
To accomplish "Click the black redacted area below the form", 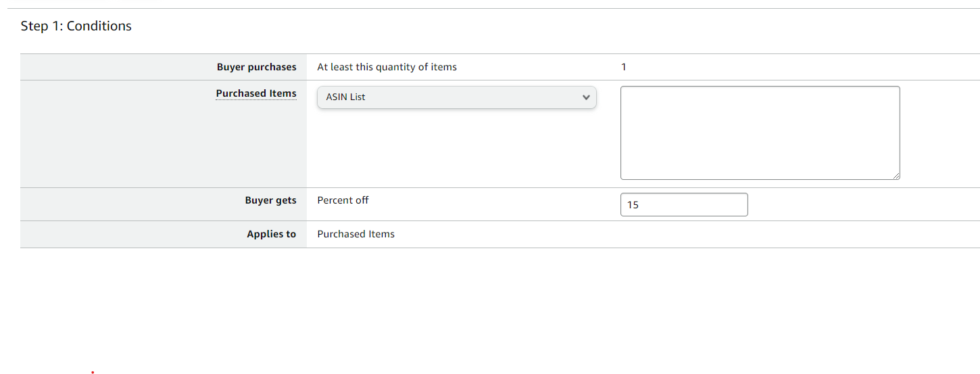I will 490,311.
